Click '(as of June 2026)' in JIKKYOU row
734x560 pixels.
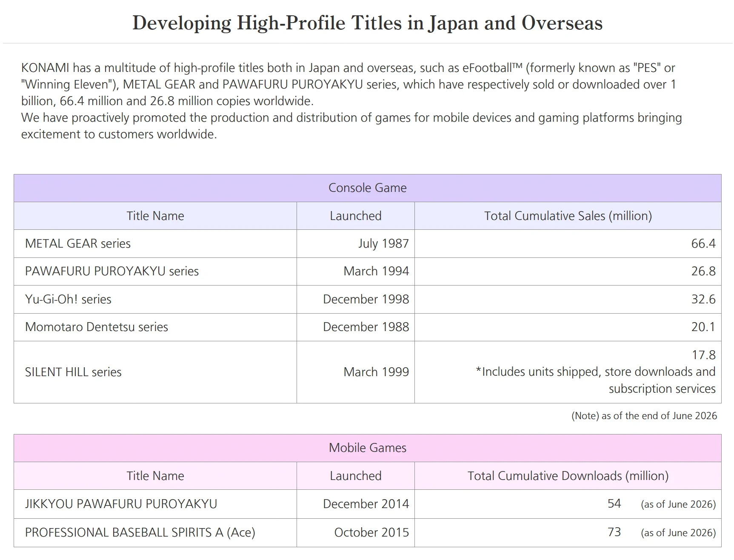pyautogui.click(x=678, y=504)
